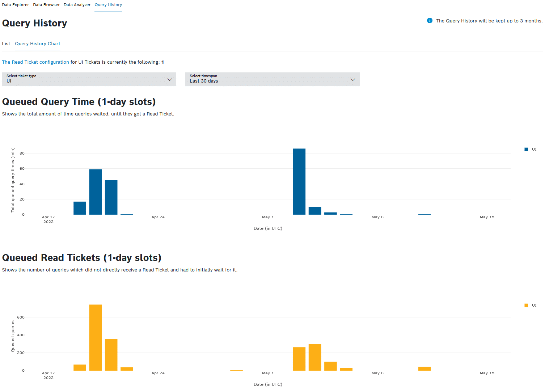Go to the Data Analyzer tab

pyautogui.click(x=77, y=5)
